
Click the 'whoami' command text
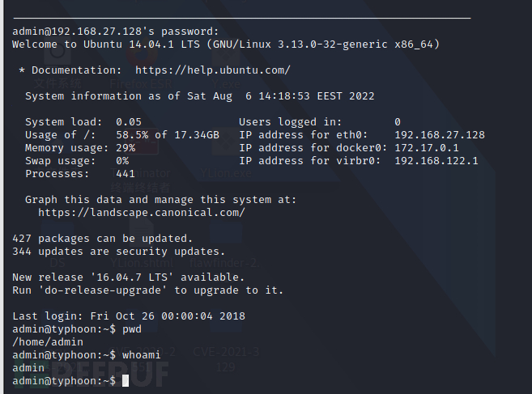[x=142, y=355]
